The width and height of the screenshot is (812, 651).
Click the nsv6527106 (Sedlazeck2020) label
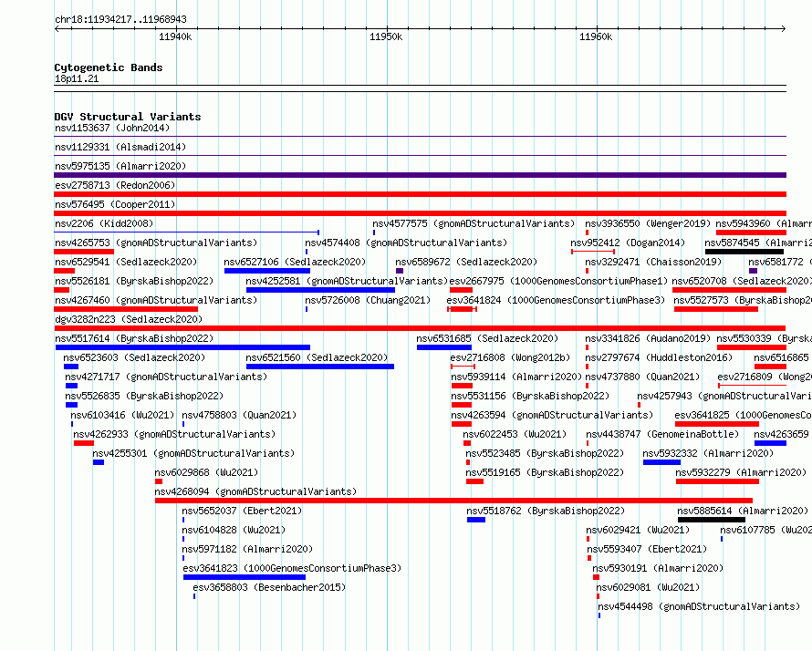click(x=295, y=262)
